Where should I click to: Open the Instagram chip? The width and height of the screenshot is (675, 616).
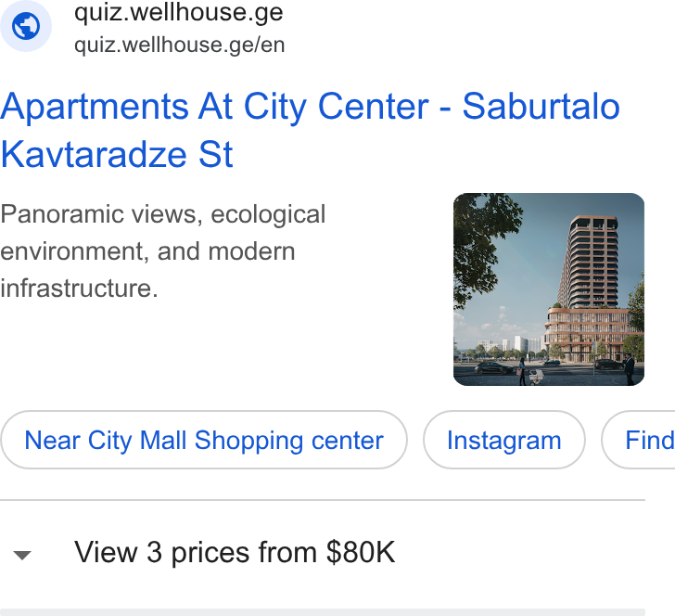(504, 440)
